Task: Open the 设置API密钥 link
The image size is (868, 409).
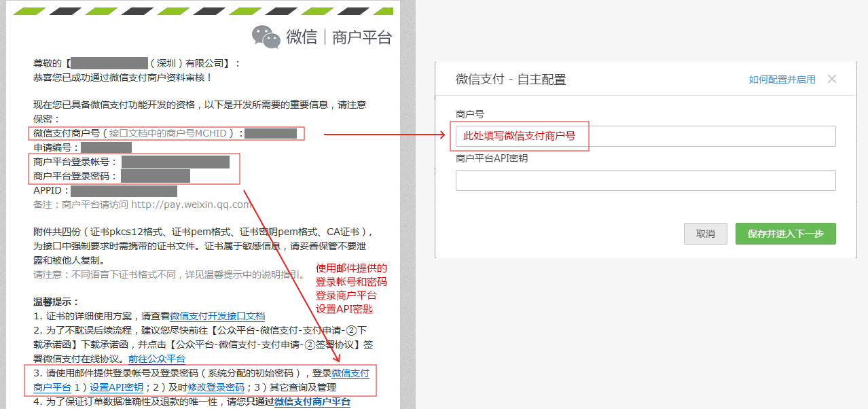Action: click(116, 387)
